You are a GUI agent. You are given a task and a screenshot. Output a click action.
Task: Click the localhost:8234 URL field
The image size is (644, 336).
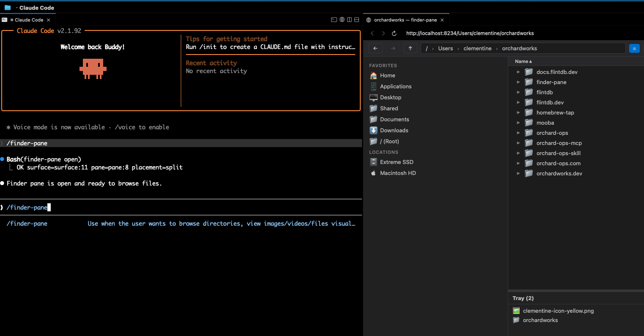[x=470, y=33]
